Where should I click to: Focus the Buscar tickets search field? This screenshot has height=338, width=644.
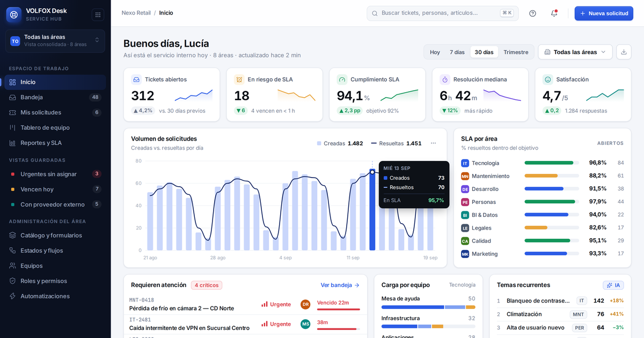click(443, 13)
